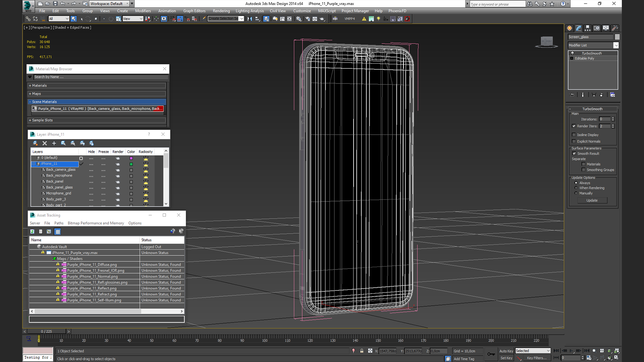Toggle Selection Lock padlock icon
Image resolution: width=644 pixels, height=362 pixels.
pyautogui.click(x=362, y=351)
